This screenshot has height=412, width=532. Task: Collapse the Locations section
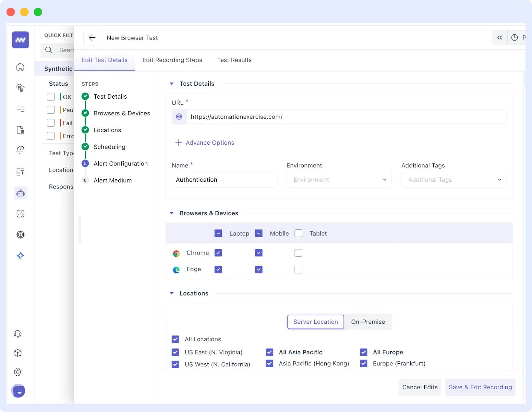172,293
